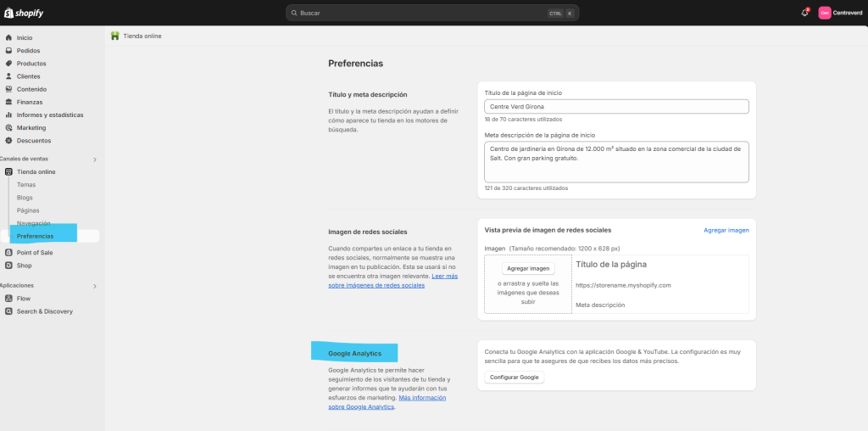Screen dimensions: 868x431
Task: Open the notifications bell
Action: (804, 13)
